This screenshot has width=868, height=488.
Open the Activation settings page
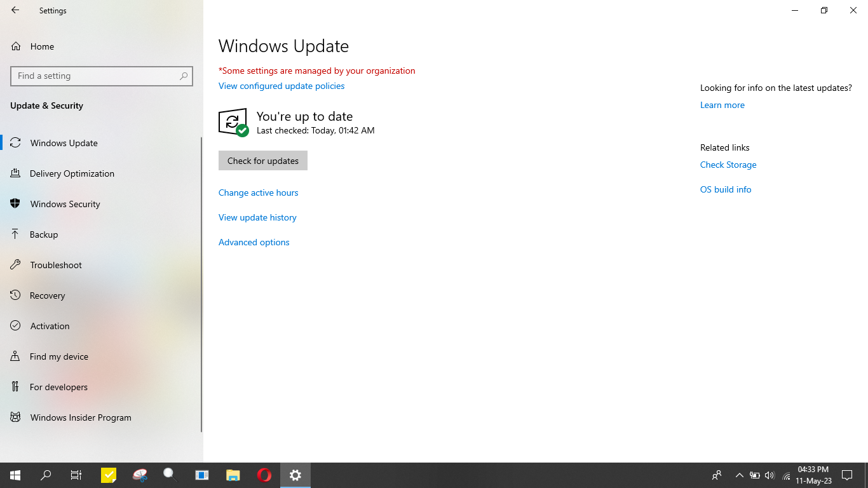(x=102, y=326)
